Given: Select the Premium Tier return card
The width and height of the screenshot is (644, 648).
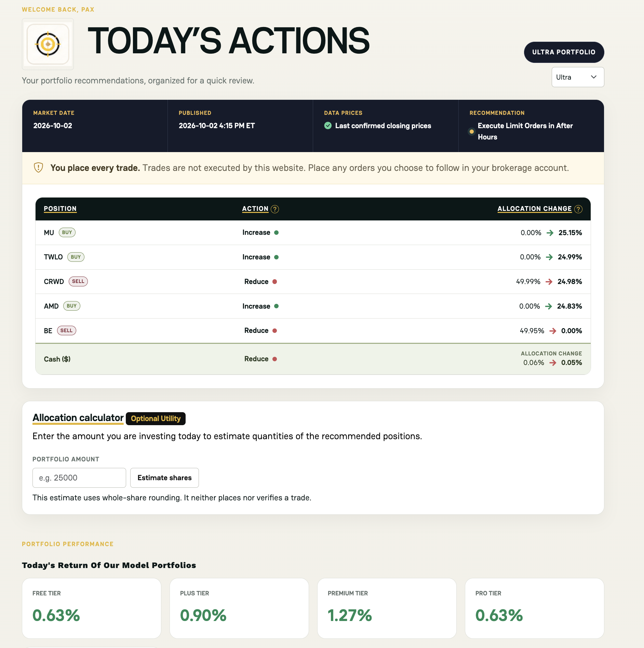Looking at the screenshot, I should click(387, 608).
